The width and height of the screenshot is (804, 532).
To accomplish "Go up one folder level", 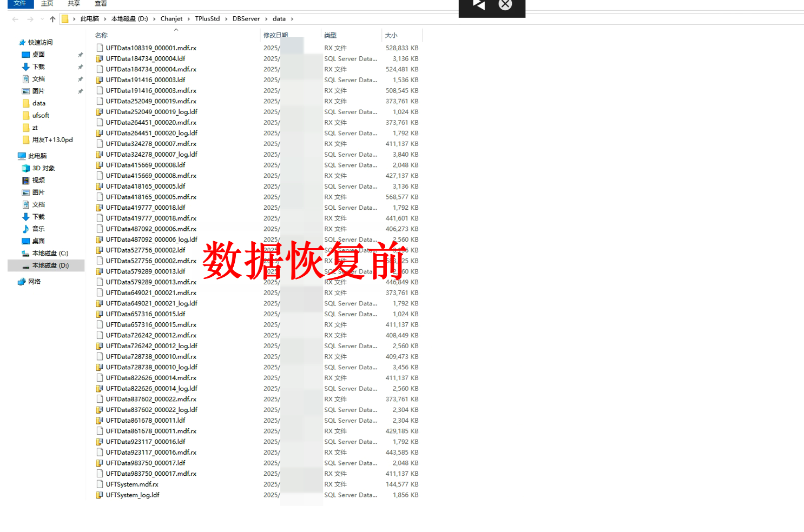I will click(52, 19).
